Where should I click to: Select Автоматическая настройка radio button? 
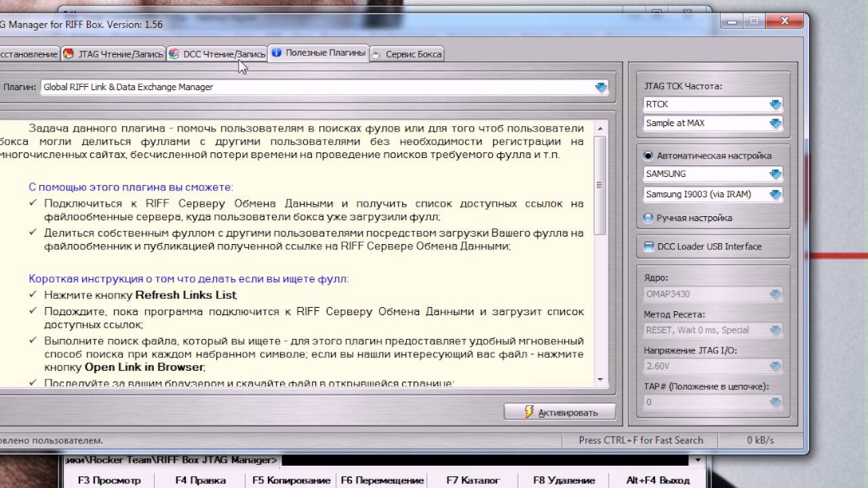648,156
